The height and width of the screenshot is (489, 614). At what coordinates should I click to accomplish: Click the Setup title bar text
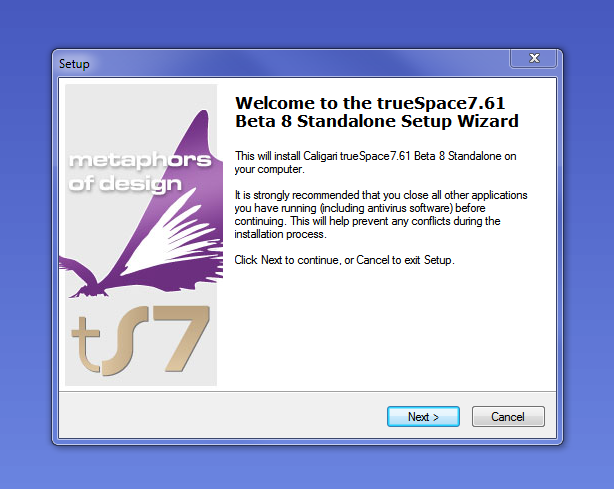pos(74,64)
